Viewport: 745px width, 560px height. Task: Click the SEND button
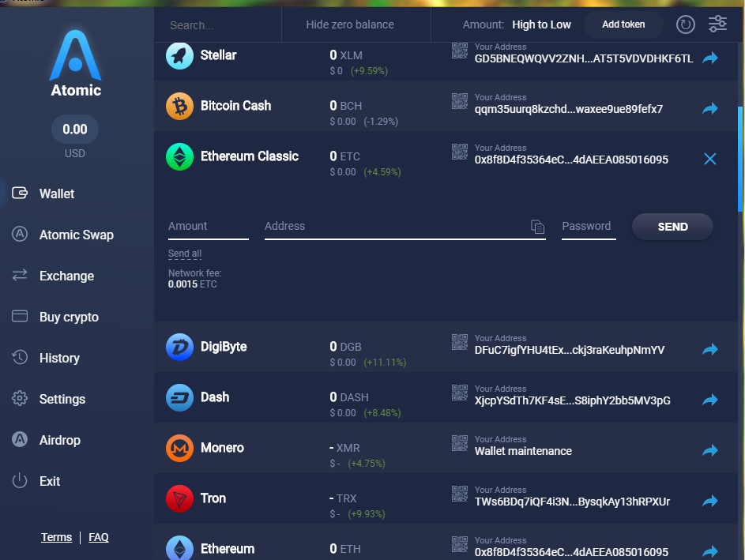(672, 227)
